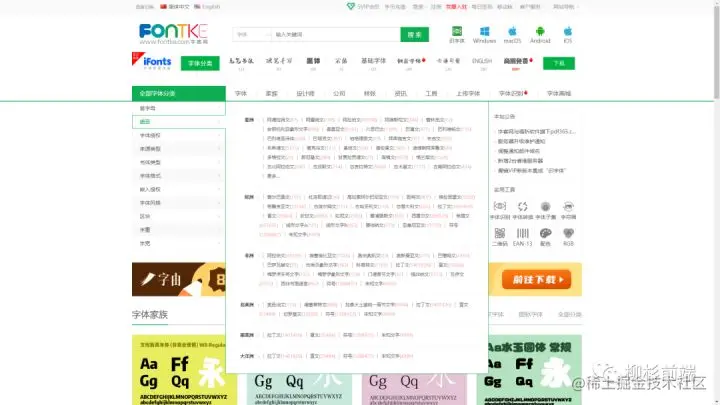Click the FONTKE logo
Viewport: 720px width, 405px height.
173,34
